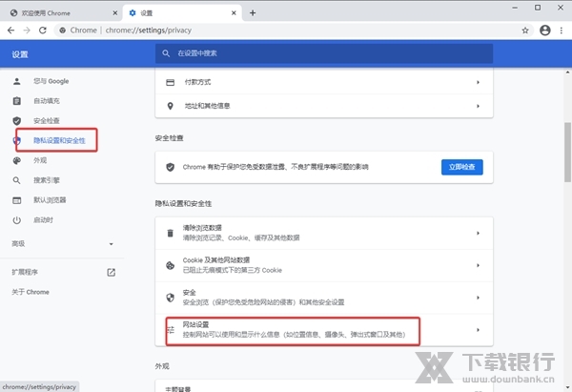
Task: Expand the 安全 row arrow
Action: coord(478,298)
